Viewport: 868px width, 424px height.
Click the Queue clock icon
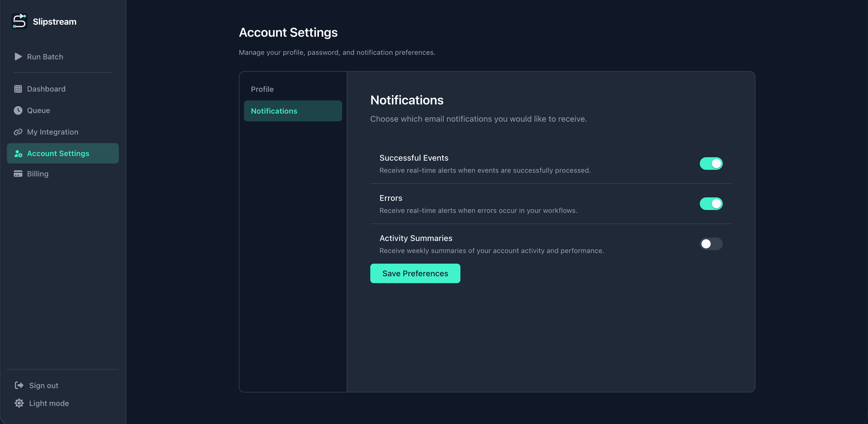tap(18, 110)
